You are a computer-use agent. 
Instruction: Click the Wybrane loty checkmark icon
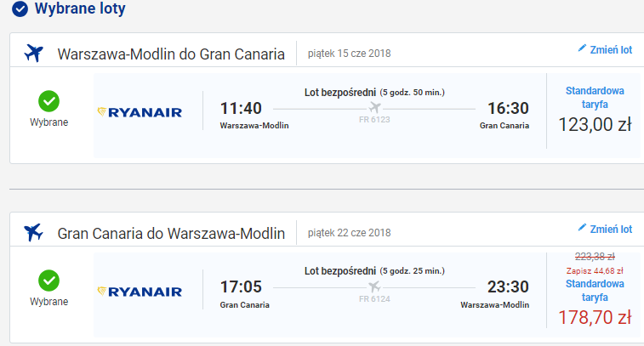point(20,9)
